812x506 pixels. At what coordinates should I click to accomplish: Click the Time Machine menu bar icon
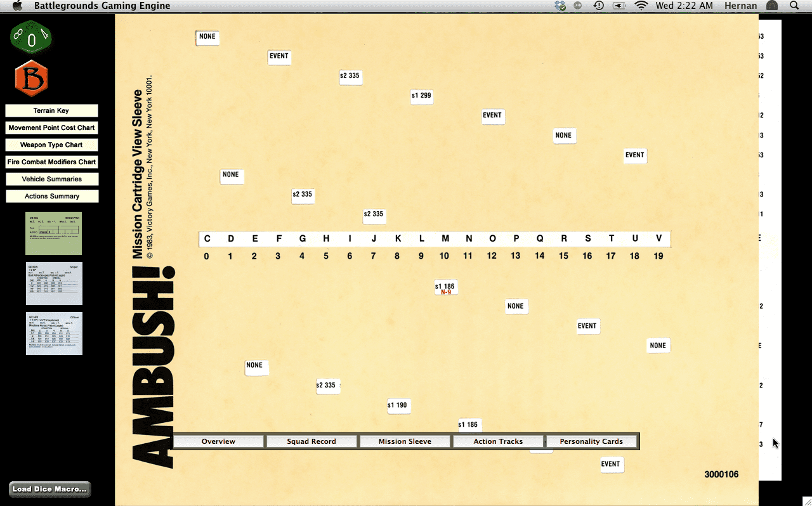pos(598,6)
